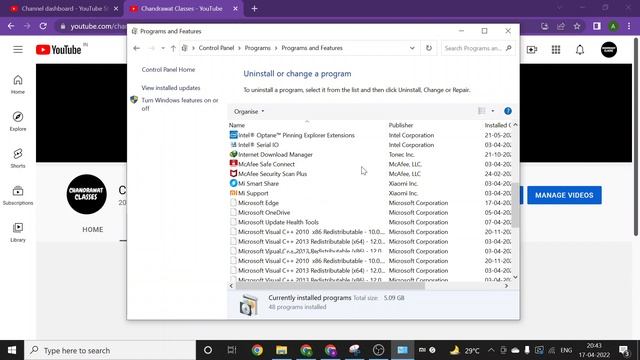Open the taskbar notification center icon

click(624, 350)
